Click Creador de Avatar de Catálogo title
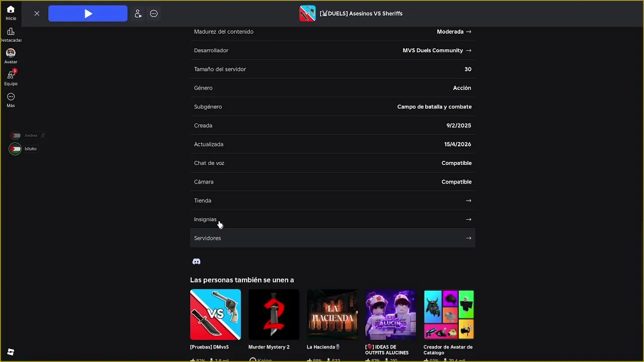644x362 pixels. pyautogui.click(x=448, y=350)
